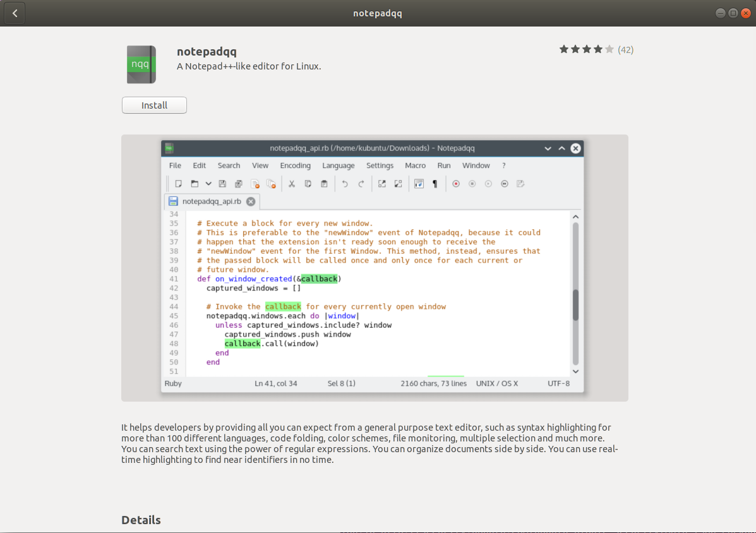Redo arrow in Notepadqq preview toolbar
The image size is (756, 533).
[x=361, y=184]
